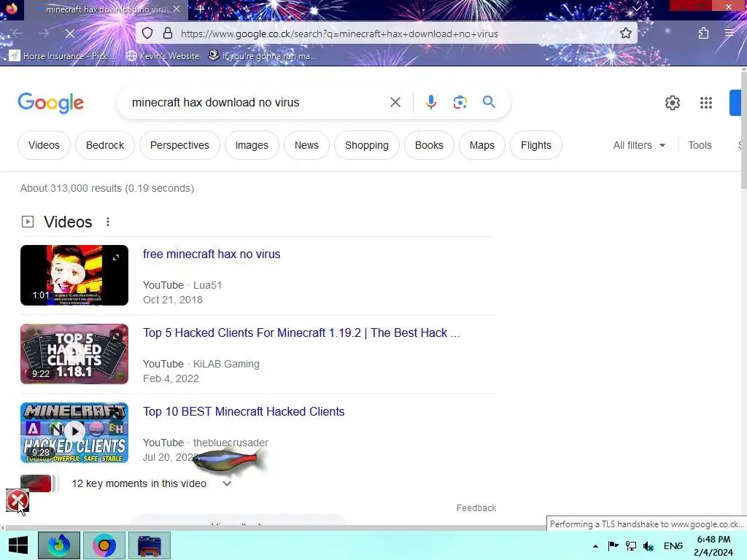Screen dimensions: 747x560
Task: View site security padlock info
Action: (168, 34)
